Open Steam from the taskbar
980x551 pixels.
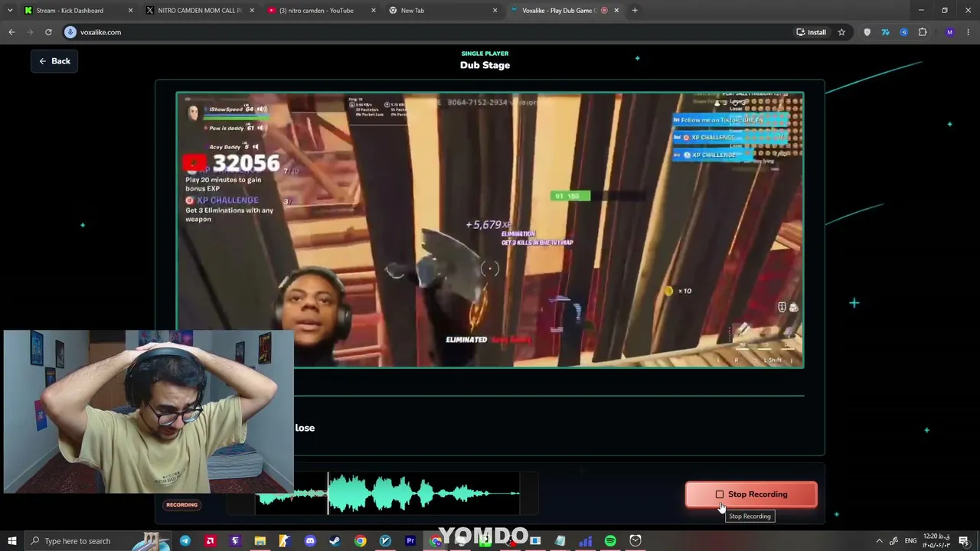pos(335,541)
